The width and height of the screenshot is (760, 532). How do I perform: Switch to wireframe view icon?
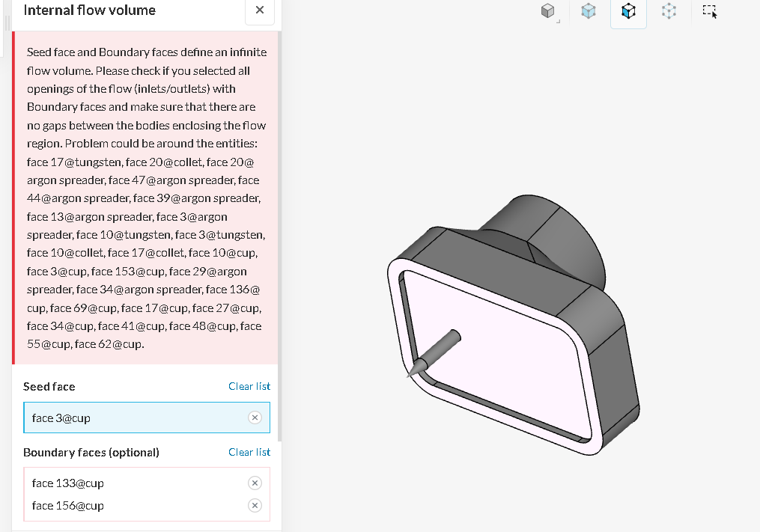click(x=669, y=11)
